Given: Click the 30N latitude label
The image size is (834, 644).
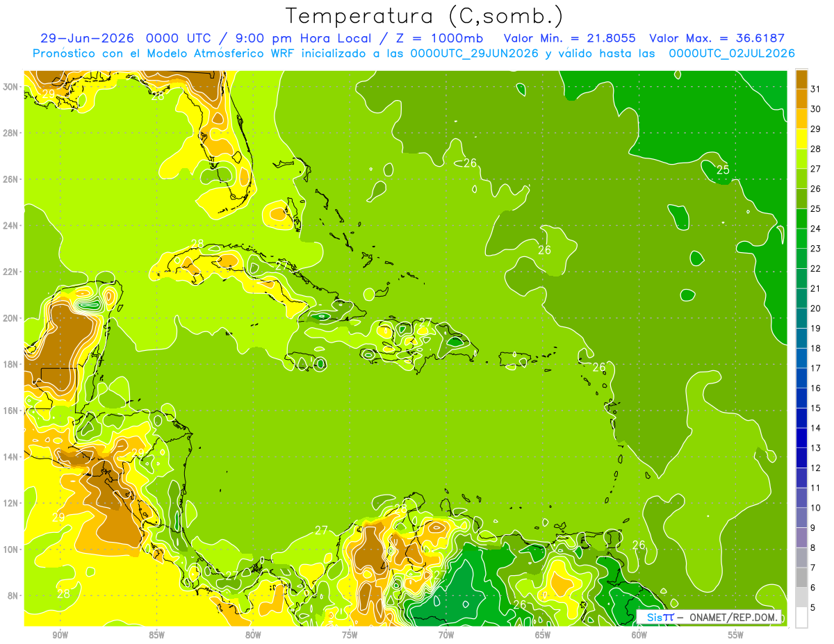Looking at the screenshot, I should pyautogui.click(x=12, y=87).
